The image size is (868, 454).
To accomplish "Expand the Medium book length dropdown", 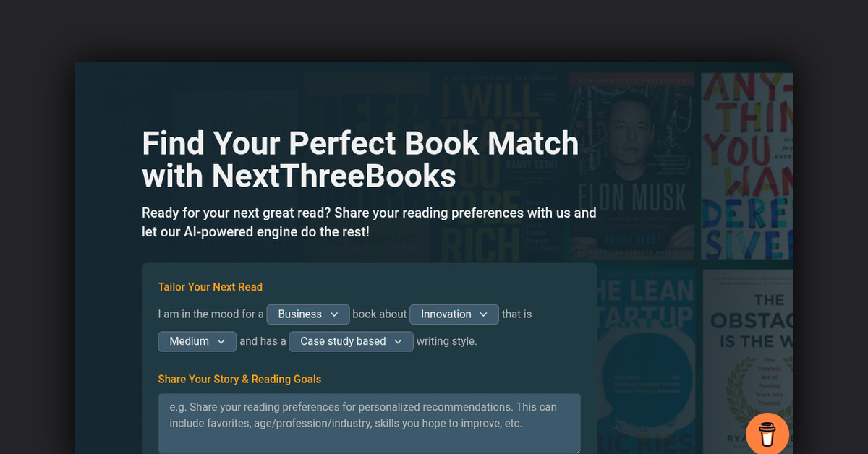I will 197,341.
